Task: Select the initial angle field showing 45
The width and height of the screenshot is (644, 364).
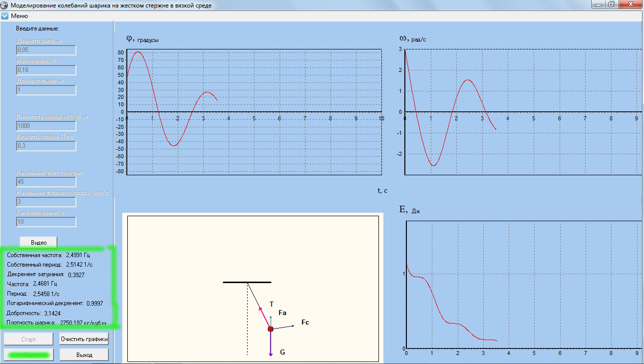Action: click(x=46, y=182)
